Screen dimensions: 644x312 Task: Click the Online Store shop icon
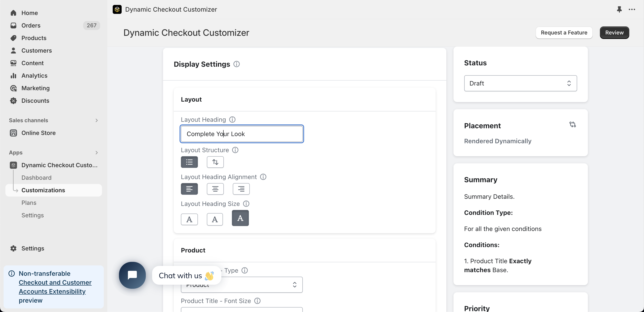(13, 132)
